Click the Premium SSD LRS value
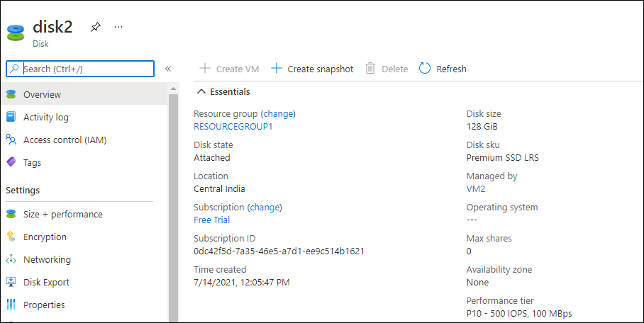This screenshot has height=323, width=644. tap(502, 157)
